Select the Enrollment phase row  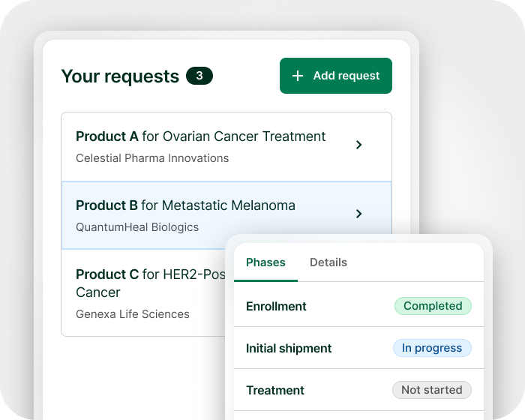click(359, 305)
